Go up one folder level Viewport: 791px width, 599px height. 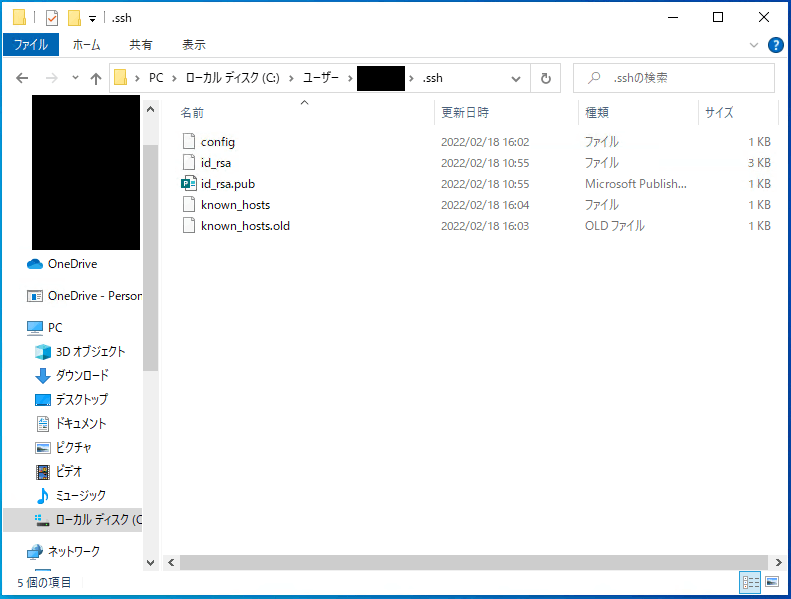click(96, 78)
